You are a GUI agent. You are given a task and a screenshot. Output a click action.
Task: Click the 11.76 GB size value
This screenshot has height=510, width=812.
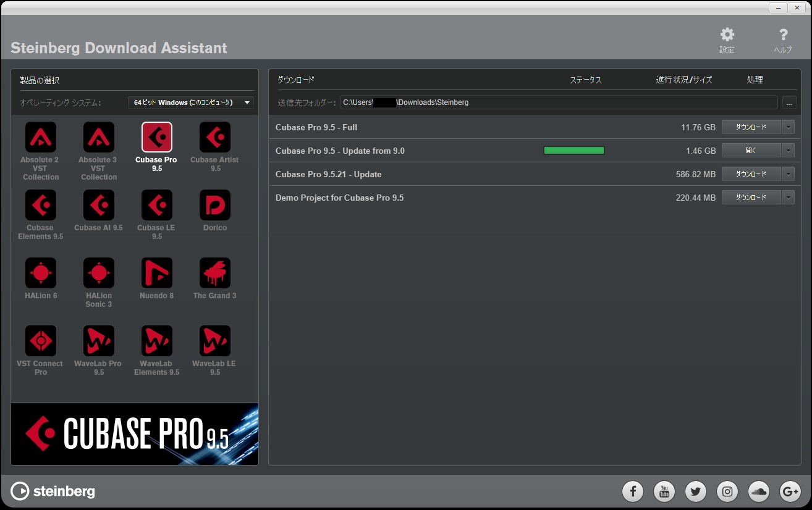(x=698, y=127)
